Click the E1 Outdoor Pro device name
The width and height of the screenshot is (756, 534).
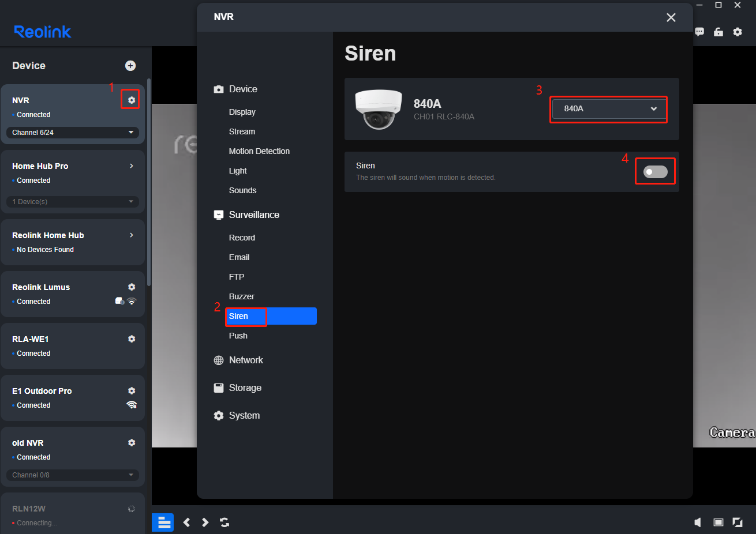[42, 391]
